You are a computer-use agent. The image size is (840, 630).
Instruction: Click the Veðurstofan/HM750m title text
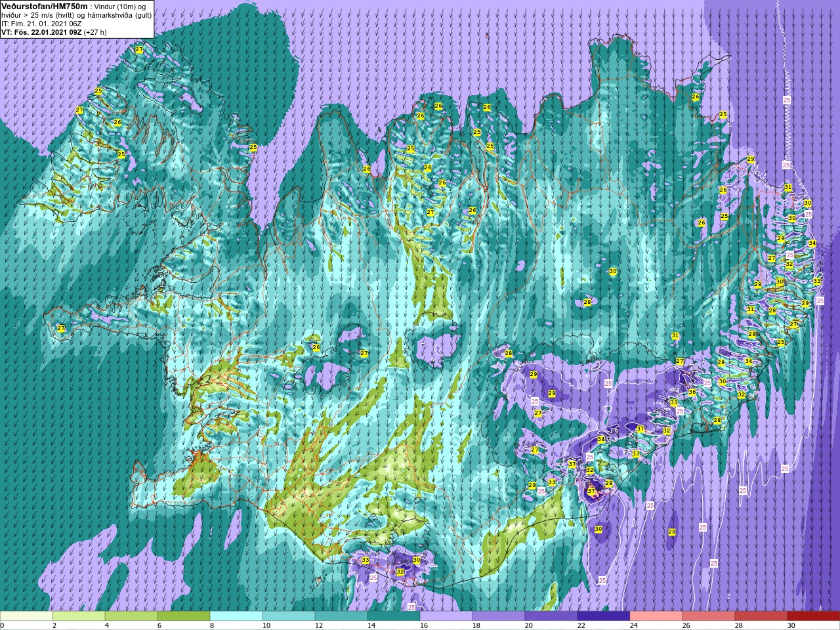[45, 5]
